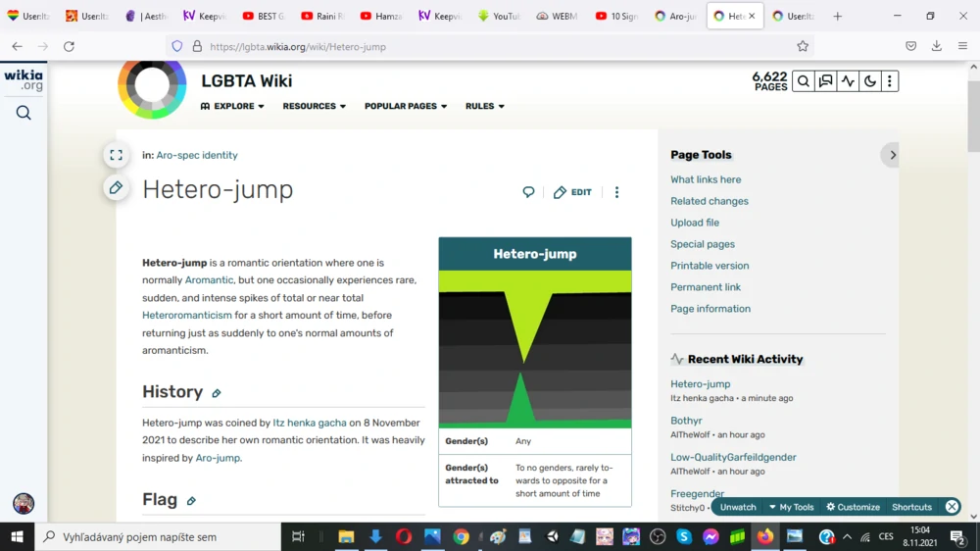980x551 pixels.
Task: Toggle dark theme with the moon icon
Action: [x=869, y=81]
